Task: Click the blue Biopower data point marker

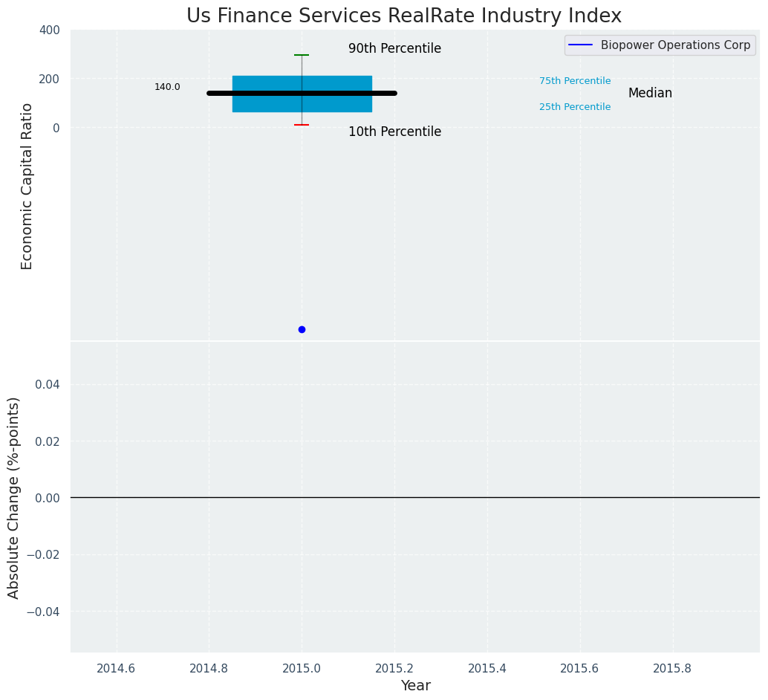Action: [x=302, y=329]
